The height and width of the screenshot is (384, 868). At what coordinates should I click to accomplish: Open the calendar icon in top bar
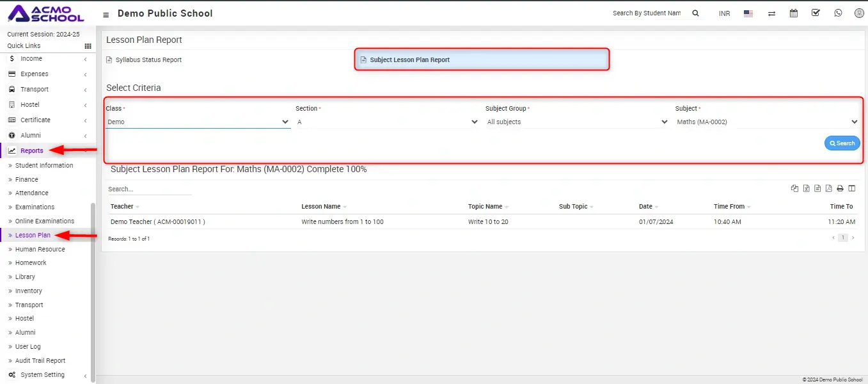tap(794, 13)
